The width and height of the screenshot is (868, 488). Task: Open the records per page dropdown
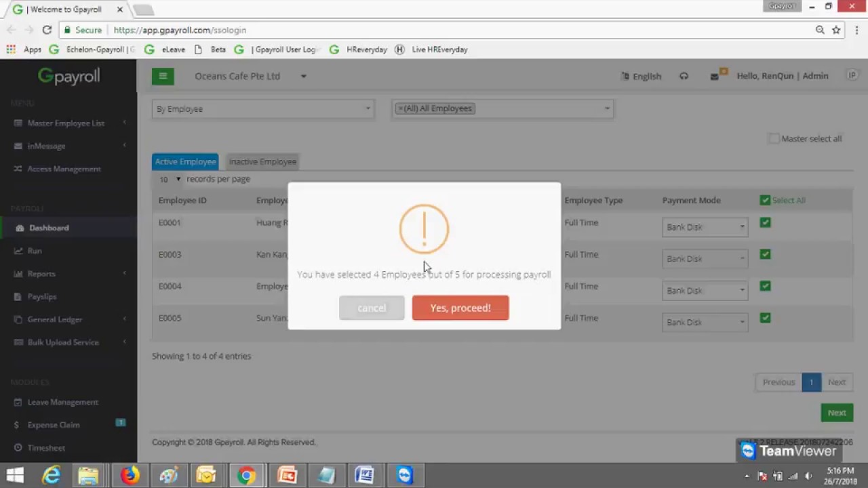click(170, 179)
